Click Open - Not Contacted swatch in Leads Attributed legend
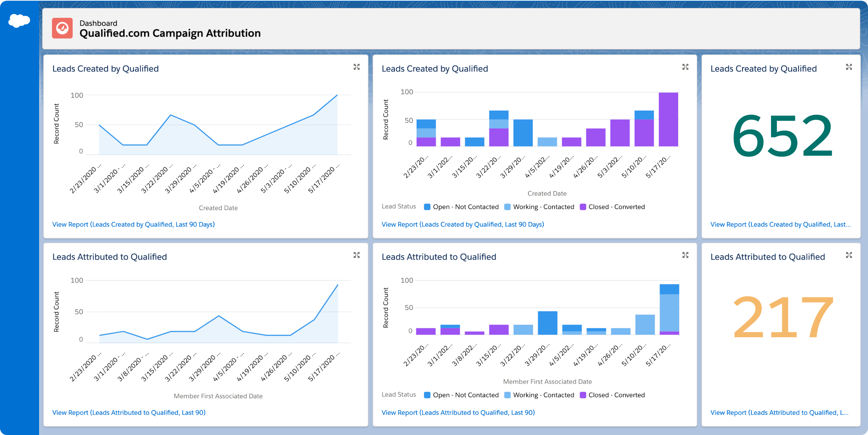The height and width of the screenshot is (435, 868). tap(427, 395)
